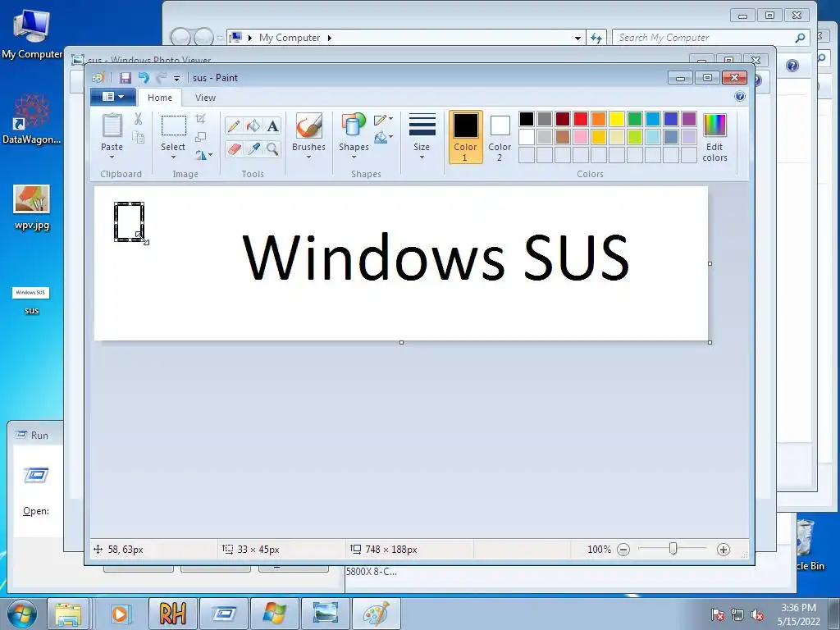Open DataWagon desktop shortcut
The width and height of the screenshot is (840, 630).
pos(32,119)
